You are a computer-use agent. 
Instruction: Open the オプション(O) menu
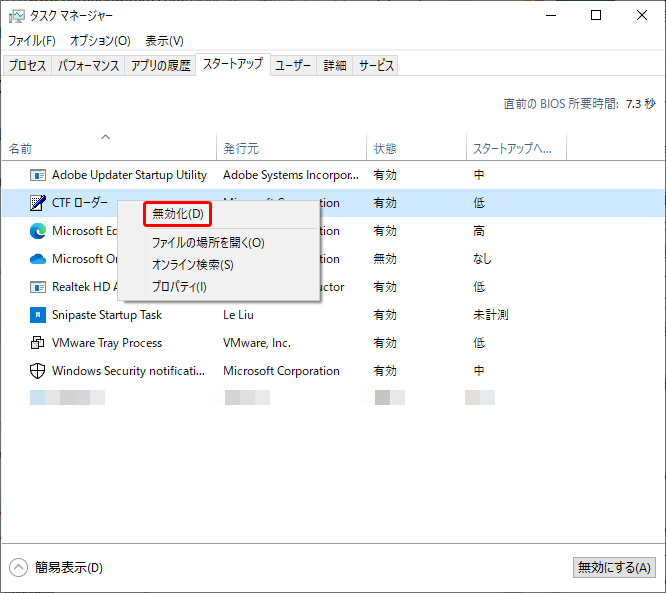[100, 41]
